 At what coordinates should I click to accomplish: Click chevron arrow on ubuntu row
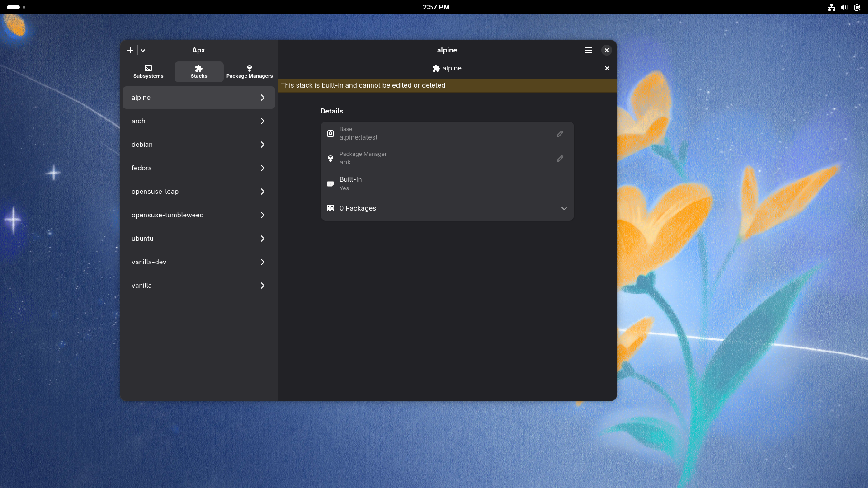pos(263,239)
